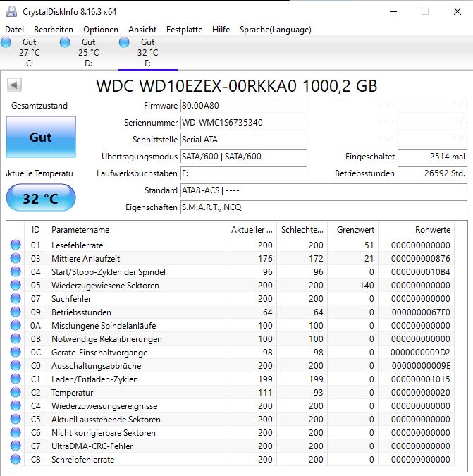This screenshot has width=473, height=476.
Task: Click status orb of Laden/Entladen-Zyklen row
Action: tap(16, 379)
